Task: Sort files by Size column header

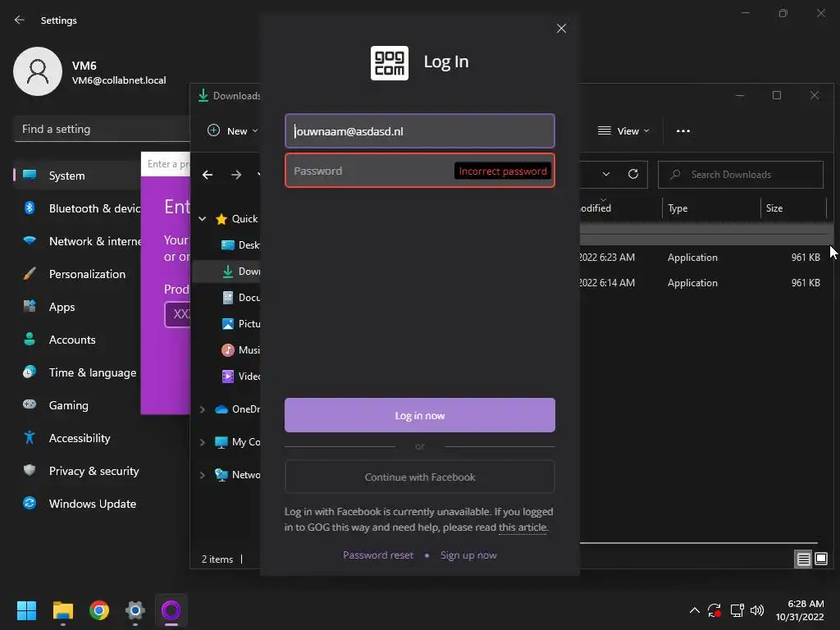Action: tap(774, 208)
